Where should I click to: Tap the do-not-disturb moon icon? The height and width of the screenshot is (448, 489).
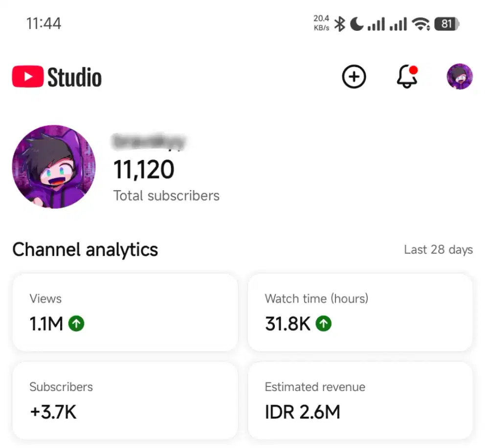(x=356, y=23)
